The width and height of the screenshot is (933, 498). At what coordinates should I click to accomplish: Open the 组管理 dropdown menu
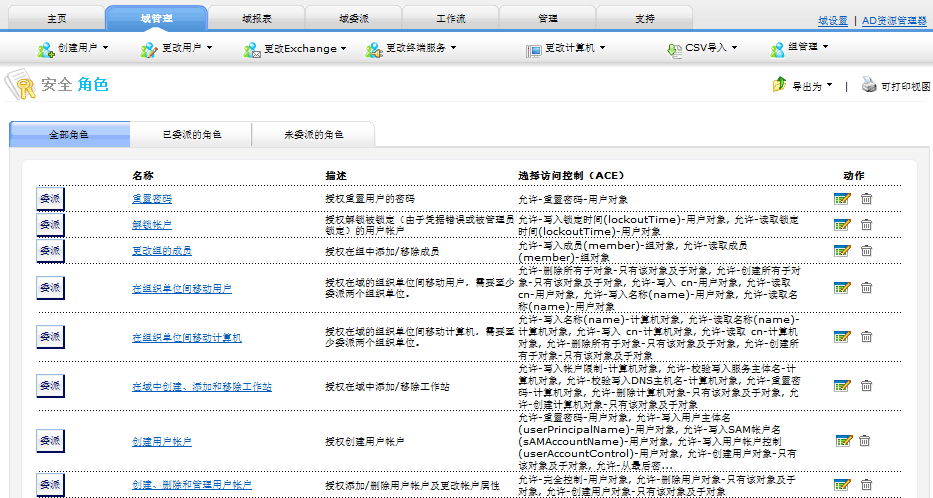pos(804,48)
